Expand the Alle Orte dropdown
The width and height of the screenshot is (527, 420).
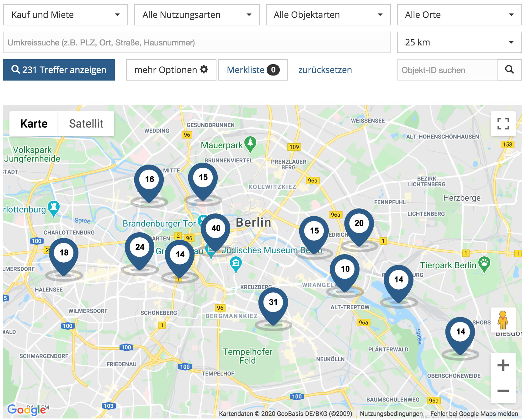pyautogui.click(x=460, y=15)
